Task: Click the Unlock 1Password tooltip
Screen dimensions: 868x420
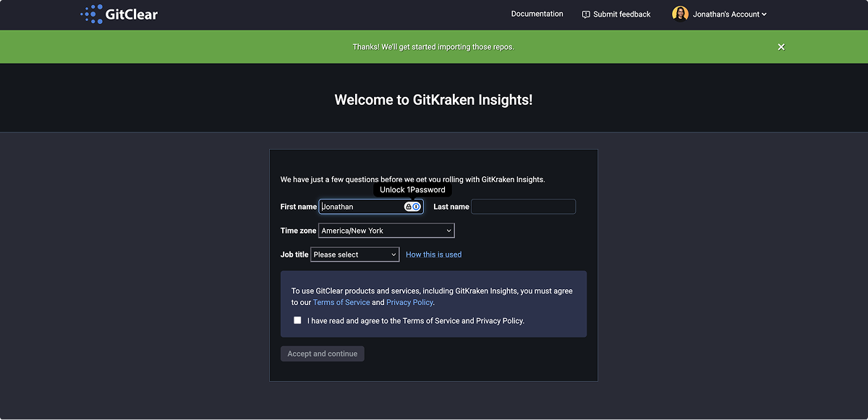Action: (x=412, y=189)
